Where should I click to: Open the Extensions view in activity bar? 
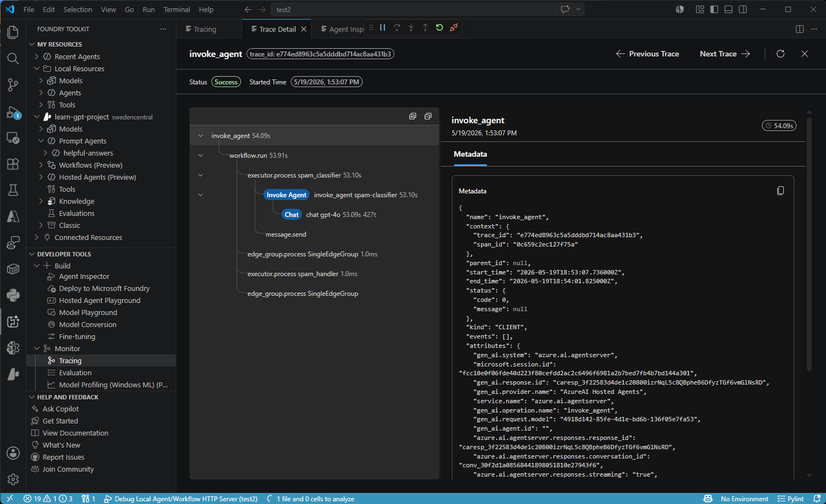(x=13, y=163)
